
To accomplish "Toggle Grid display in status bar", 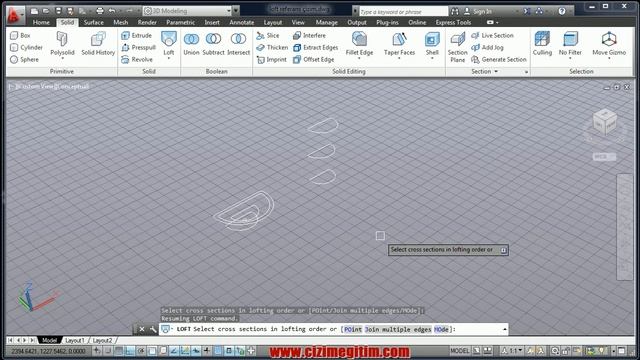I will point(119,351).
